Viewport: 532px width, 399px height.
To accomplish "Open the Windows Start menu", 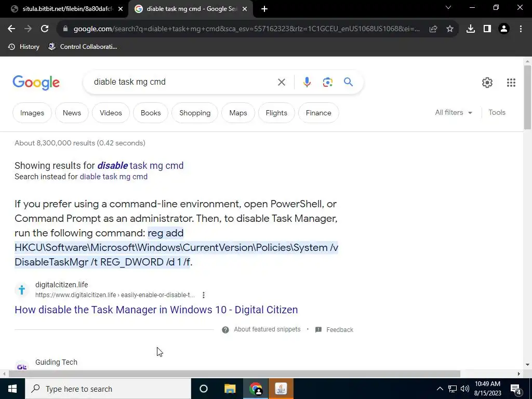I will (12, 389).
